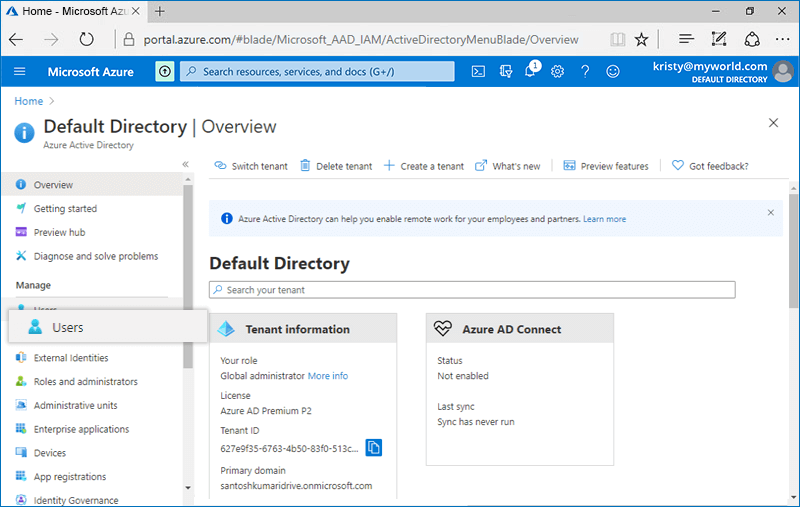Open the portal settings gear icon
The width and height of the screenshot is (800, 507).
(558, 72)
